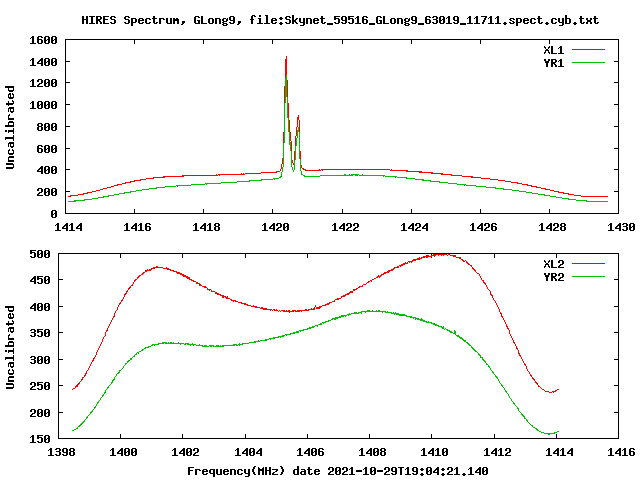Viewport: 640px width, 480px height.
Task: Click the 1400 y-axis tick label, upper plot
Action: click(43, 62)
